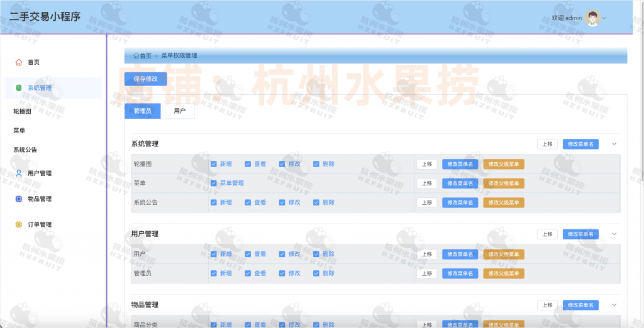Uncheck 删除 checkbox in 系统公告 row
Viewport: 644px width, 328px height.
[316, 202]
